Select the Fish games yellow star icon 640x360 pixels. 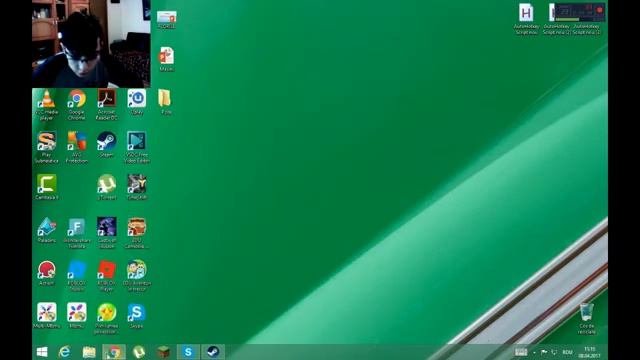tap(107, 319)
